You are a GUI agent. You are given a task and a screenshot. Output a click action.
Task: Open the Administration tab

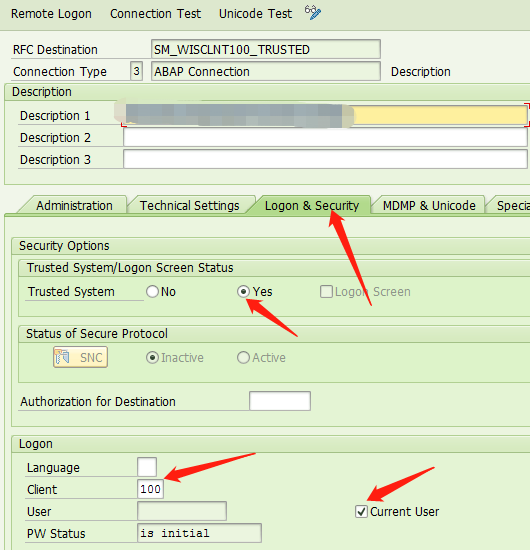click(74, 206)
